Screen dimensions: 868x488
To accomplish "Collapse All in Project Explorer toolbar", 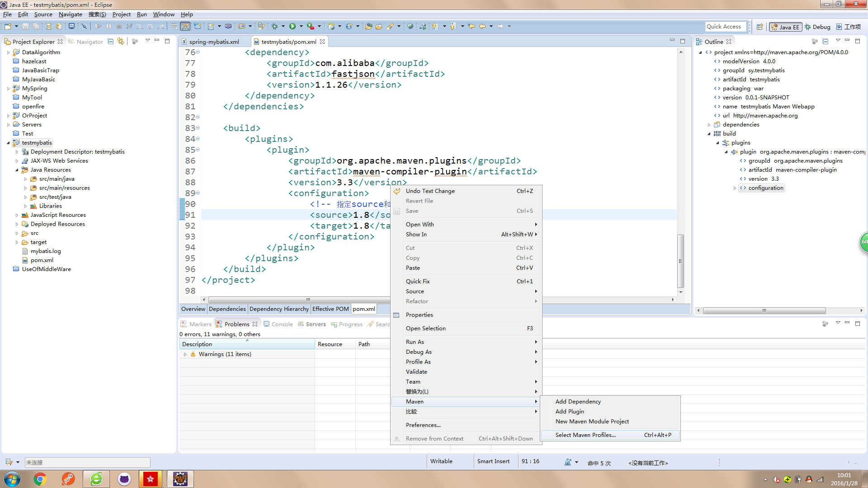I will [110, 41].
